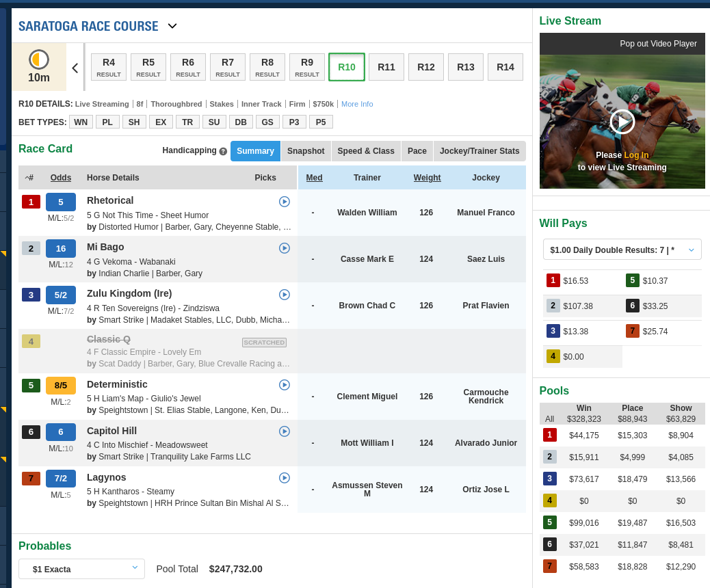Click the Will Pays $107.38 amount
The image size is (710, 588).
(x=578, y=306)
